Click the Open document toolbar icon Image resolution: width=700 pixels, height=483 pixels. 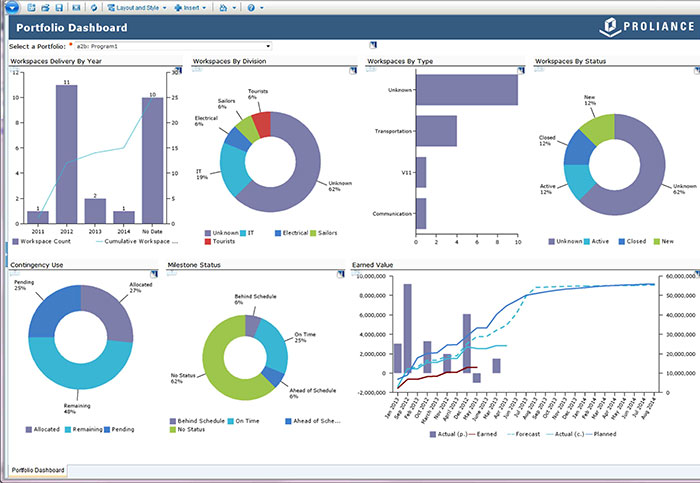[45, 8]
